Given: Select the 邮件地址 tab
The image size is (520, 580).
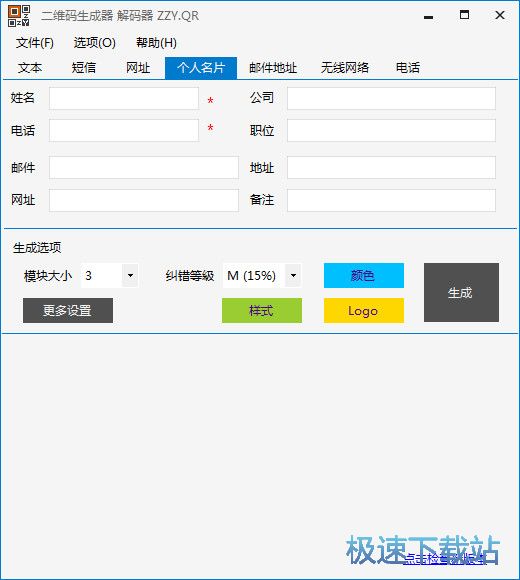Looking at the screenshot, I should click(x=273, y=68).
